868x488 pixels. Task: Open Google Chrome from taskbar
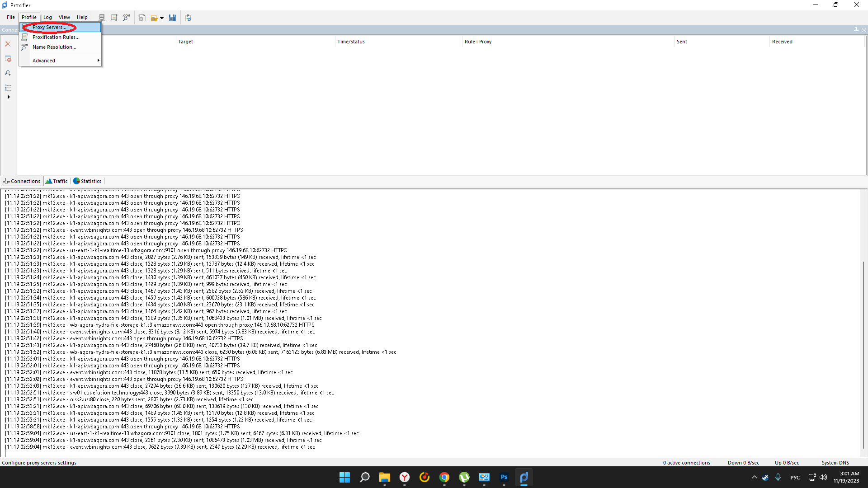[444, 477]
